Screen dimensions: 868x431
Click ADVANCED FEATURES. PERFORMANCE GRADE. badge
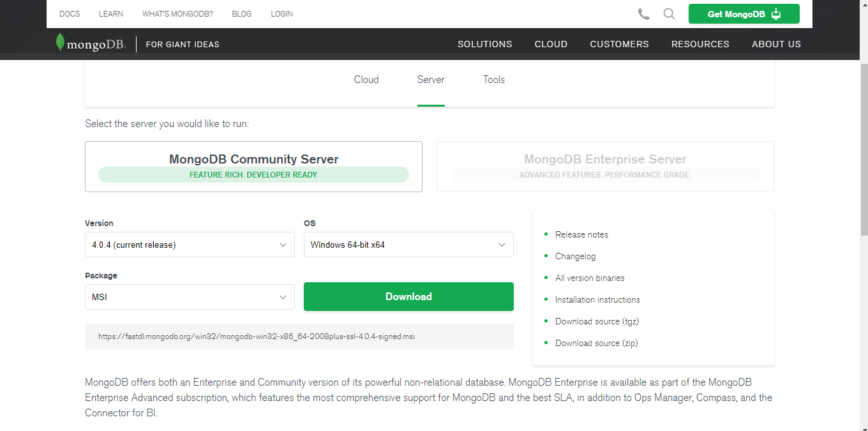605,175
